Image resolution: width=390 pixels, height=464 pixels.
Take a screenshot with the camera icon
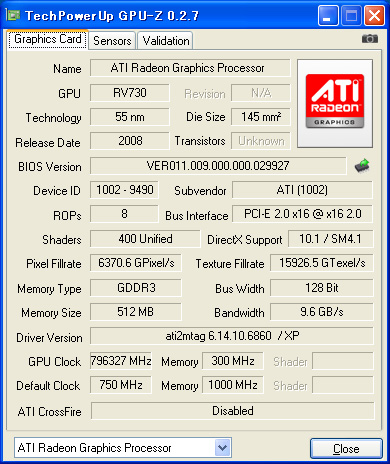[370, 39]
